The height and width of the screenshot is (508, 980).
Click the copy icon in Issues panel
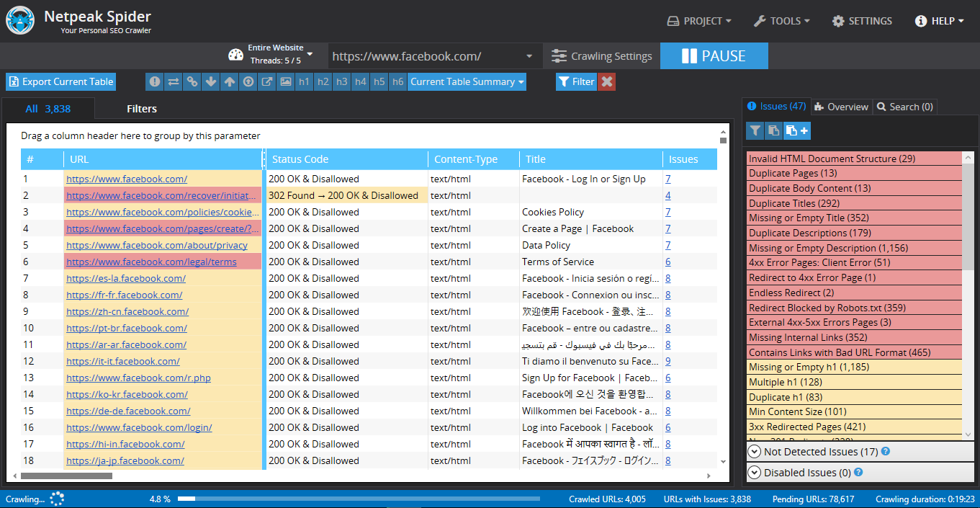click(x=773, y=130)
